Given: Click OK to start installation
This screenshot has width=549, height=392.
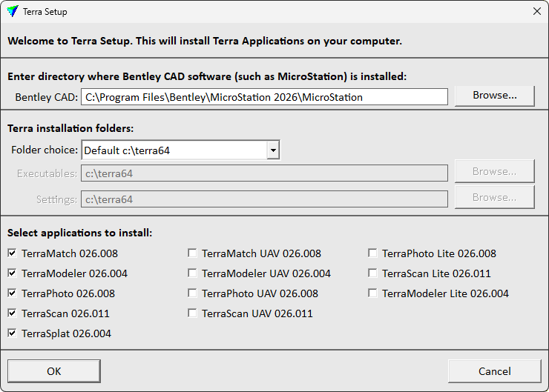Looking at the screenshot, I should click(54, 371).
